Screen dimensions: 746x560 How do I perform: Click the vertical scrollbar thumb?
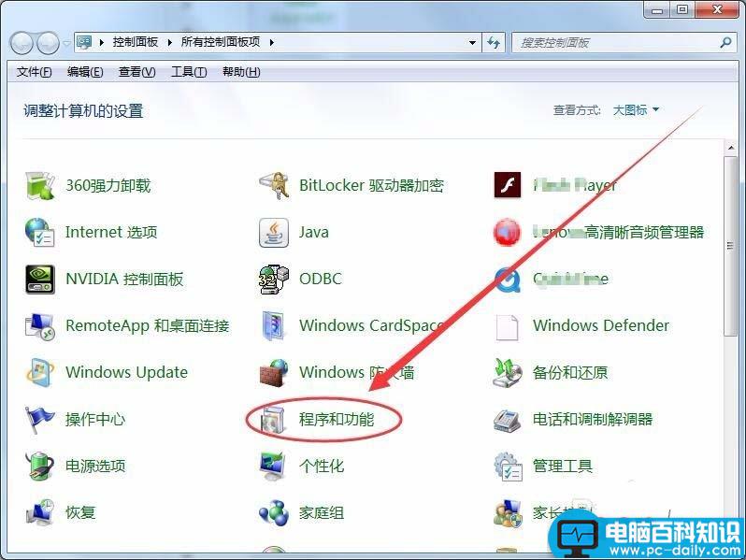point(730,246)
